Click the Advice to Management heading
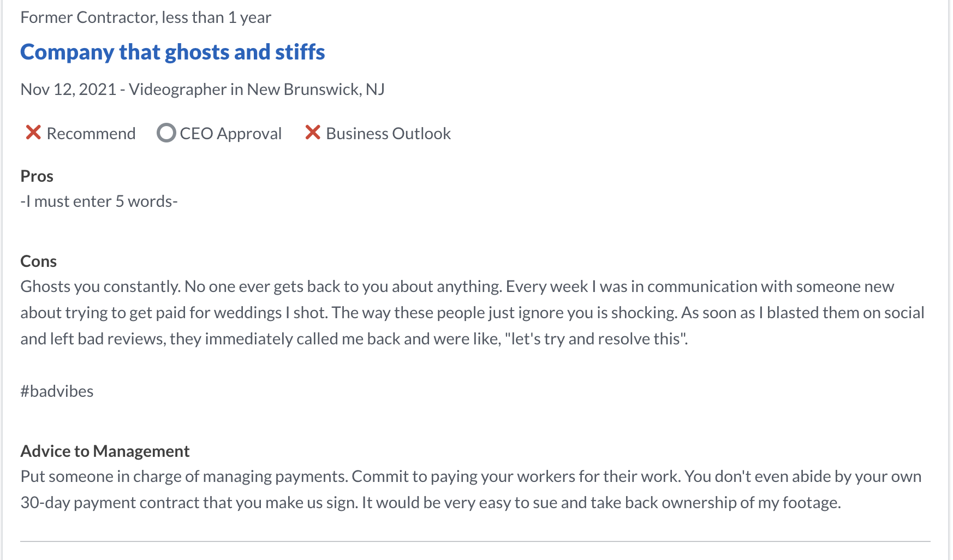Viewport: 953px width, 560px height. tap(105, 451)
